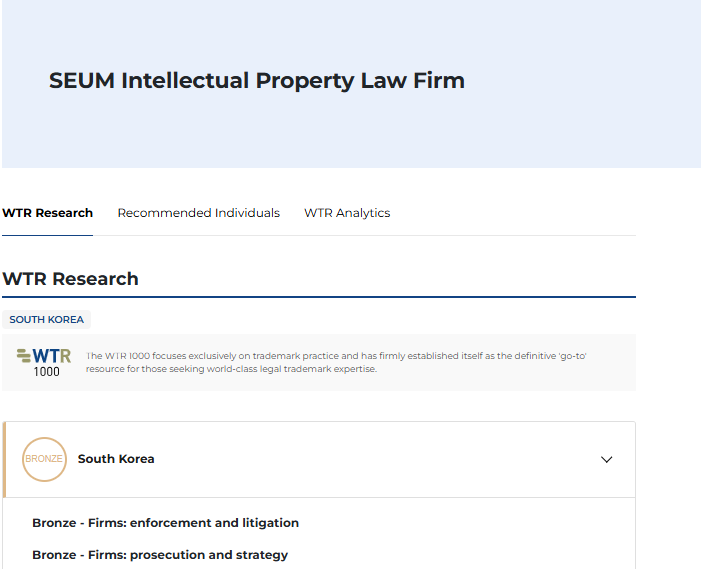Image resolution: width=701 pixels, height=569 pixels.
Task: Click the '1000' text beneath WTR logo
Action: coord(46,372)
